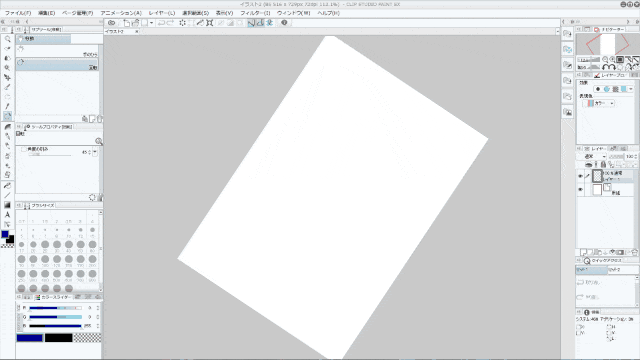Open the angle step value dropdown
The image size is (640, 360).
tap(95, 152)
